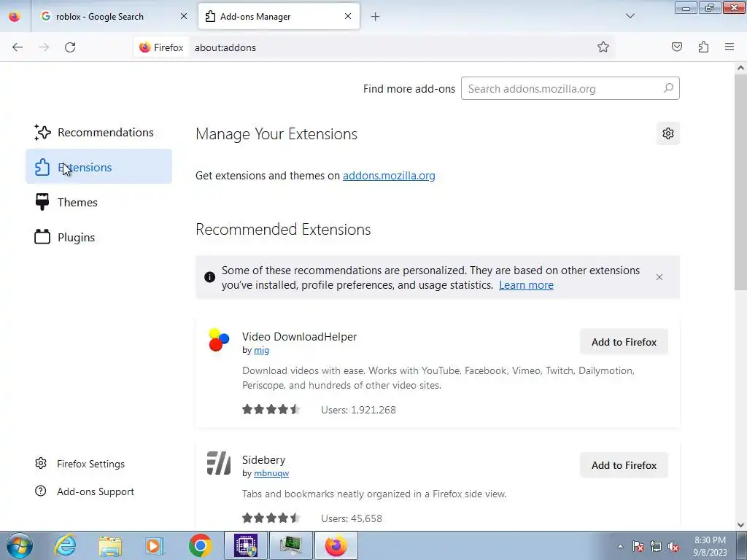Click the about:addons address bar
This screenshot has width=747, height=560.
tap(391, 47)
